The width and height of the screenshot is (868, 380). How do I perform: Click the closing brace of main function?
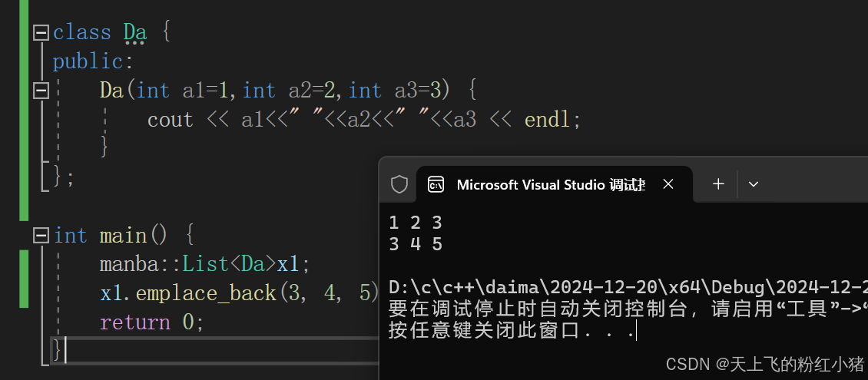tap(57, 351)
